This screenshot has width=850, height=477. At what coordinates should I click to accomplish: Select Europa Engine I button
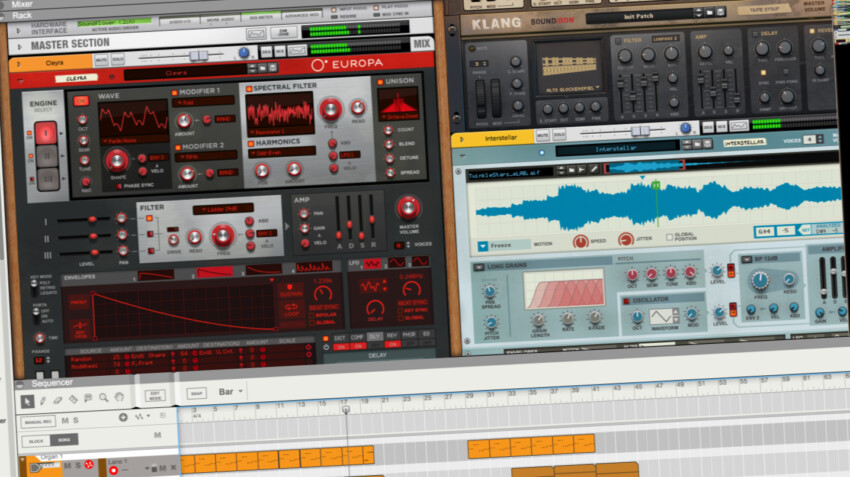coord(46,133)
